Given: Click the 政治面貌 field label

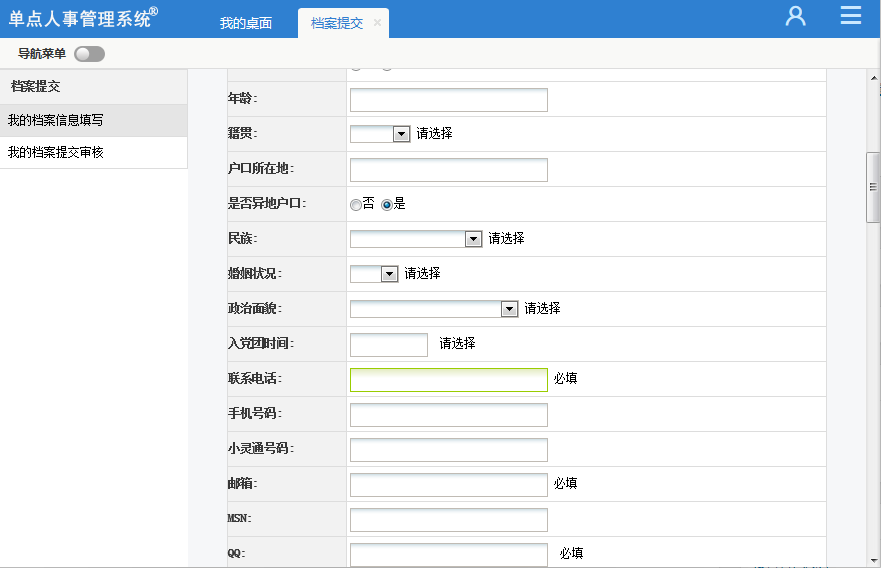Looking at the screenshot, I should (255, 308).
